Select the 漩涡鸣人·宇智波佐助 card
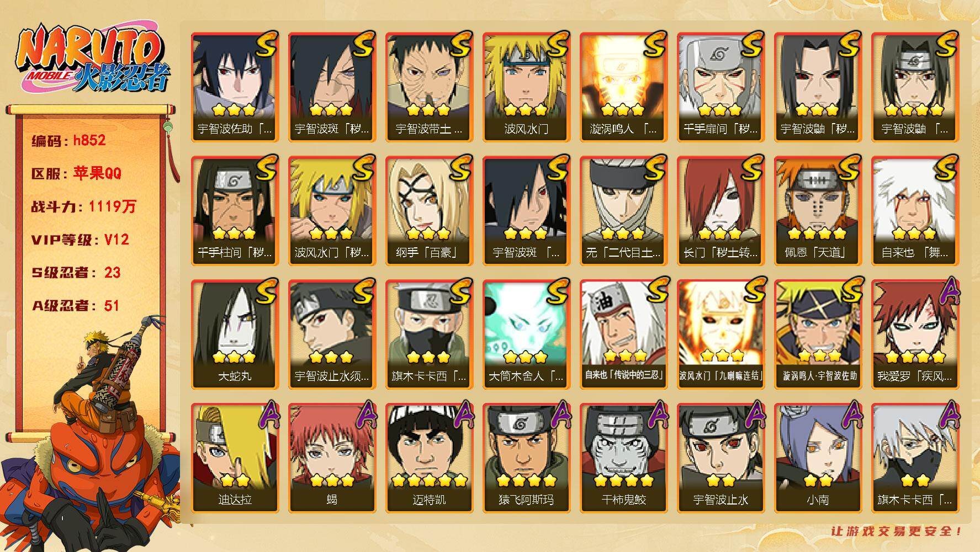This screenshot has height=552, width=980. (x=818, y=334)
